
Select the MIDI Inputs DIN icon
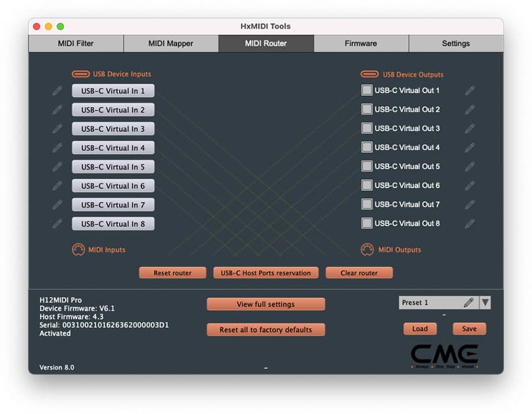(79, 250)
